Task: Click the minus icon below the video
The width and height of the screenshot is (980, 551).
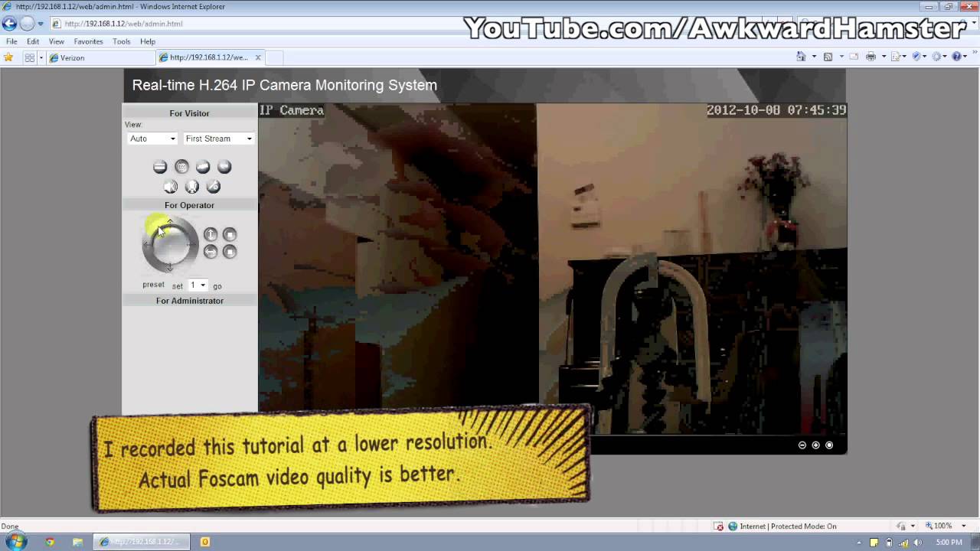Action: (802, 445)
